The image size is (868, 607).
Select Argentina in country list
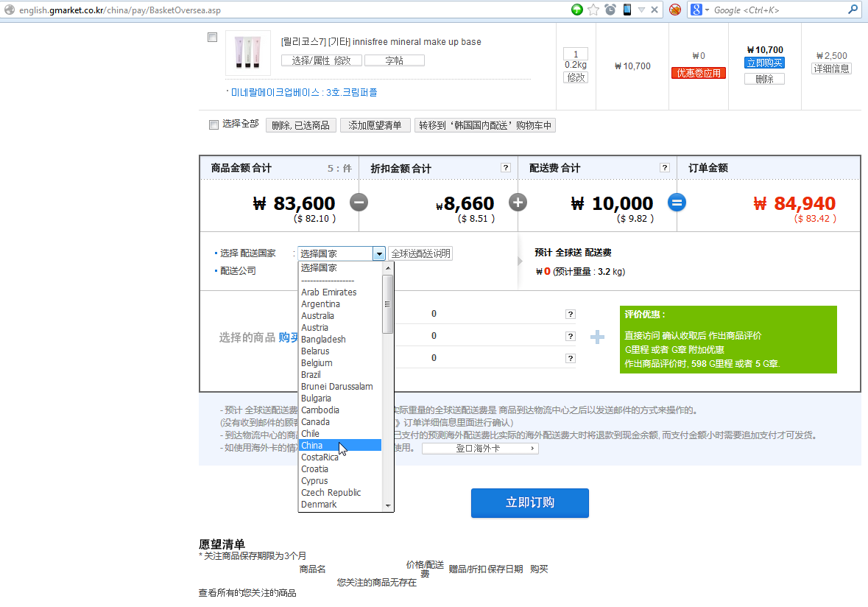tap(340, 304)
